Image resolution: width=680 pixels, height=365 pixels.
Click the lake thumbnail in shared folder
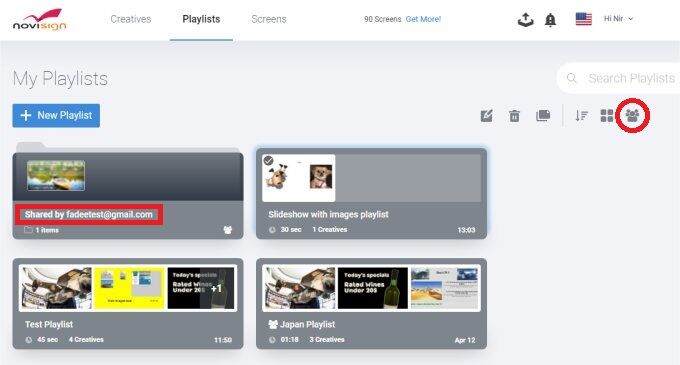56,176
